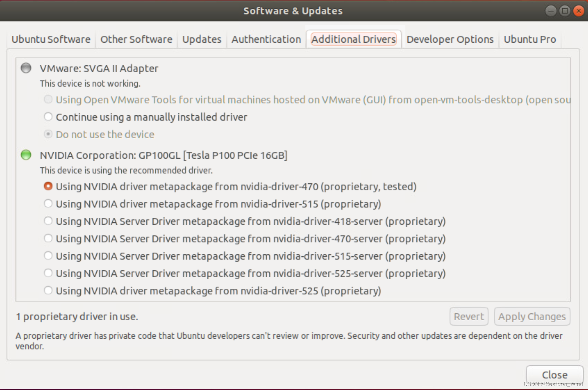Click the grey VMware device status indicator
Viewport: 588px width, 390px height.
coord(26,68)
